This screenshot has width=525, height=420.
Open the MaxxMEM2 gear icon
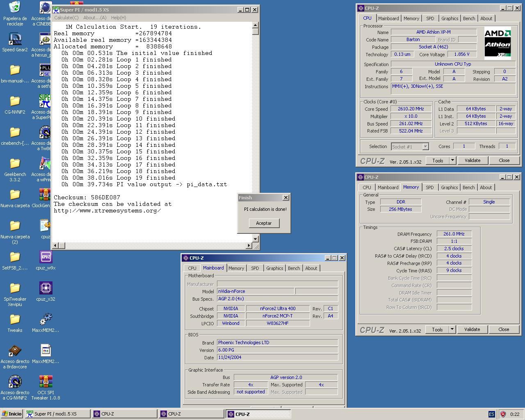click(x=46, y=320)
